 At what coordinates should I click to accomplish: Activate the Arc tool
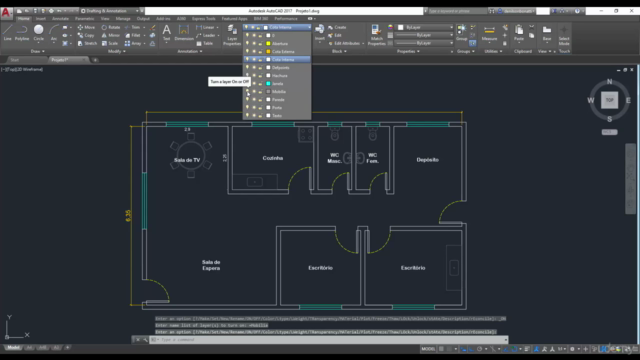click(x=53, y=33)
